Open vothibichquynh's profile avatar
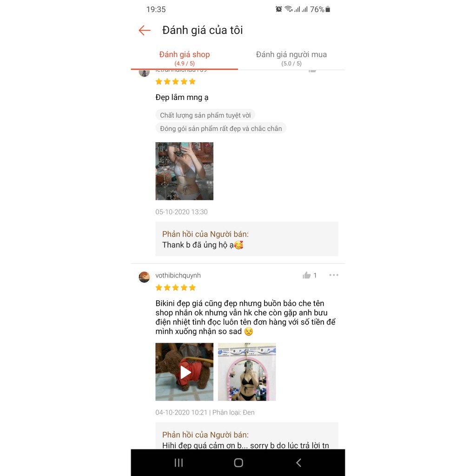476x476 pixels. (x=144, y=277)
